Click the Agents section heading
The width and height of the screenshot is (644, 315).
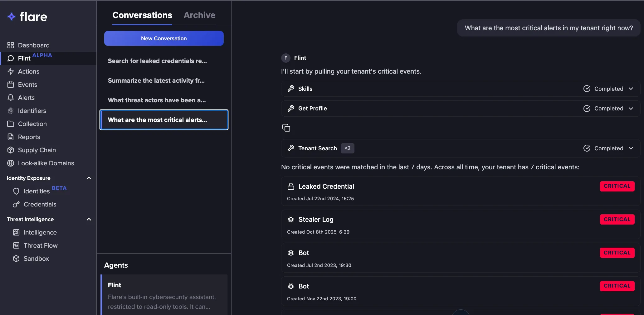pyautogui.click(x=116, y=265)
